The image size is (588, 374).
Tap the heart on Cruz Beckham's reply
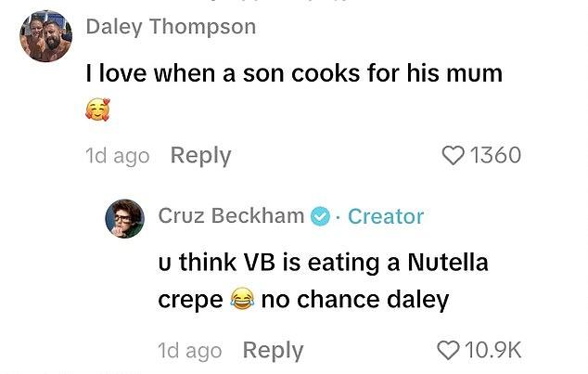[x=448, y=350]
